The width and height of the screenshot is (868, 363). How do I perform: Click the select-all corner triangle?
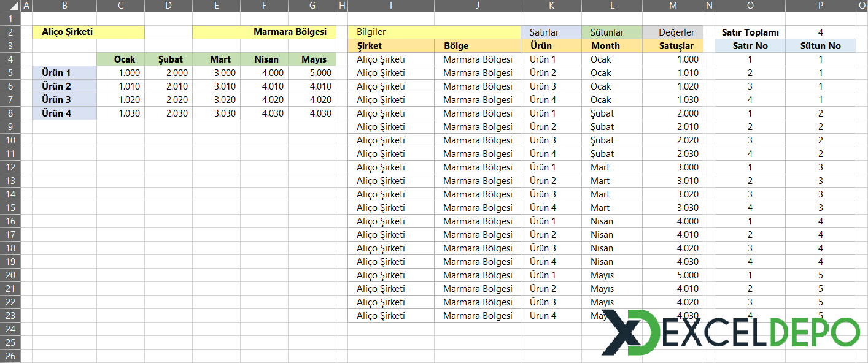tap(10, 6)
